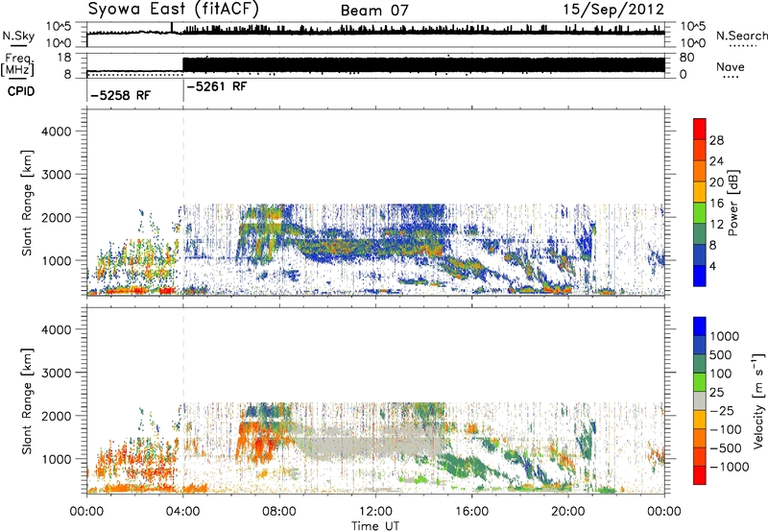Click the '12' tick on Power colorbar
This screenshot has width=768, height=532.
[716, 225]
